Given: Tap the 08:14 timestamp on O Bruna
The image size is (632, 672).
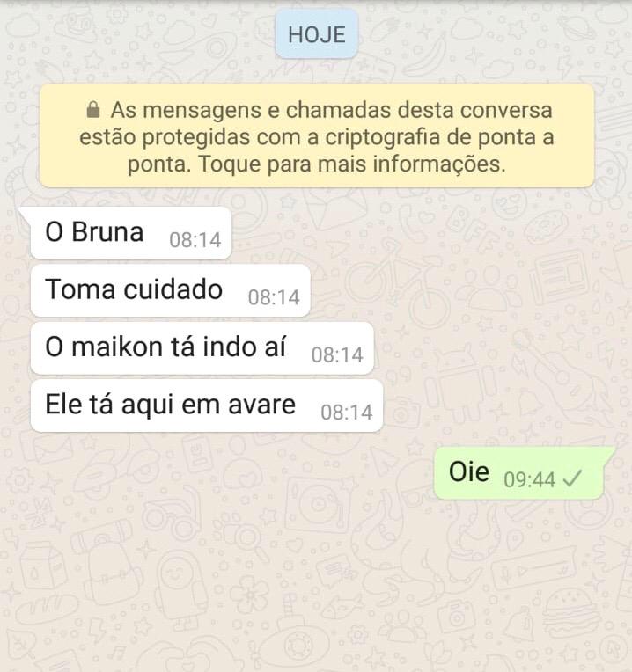Looking at the screenshot, I should click(x=195, y=240).
